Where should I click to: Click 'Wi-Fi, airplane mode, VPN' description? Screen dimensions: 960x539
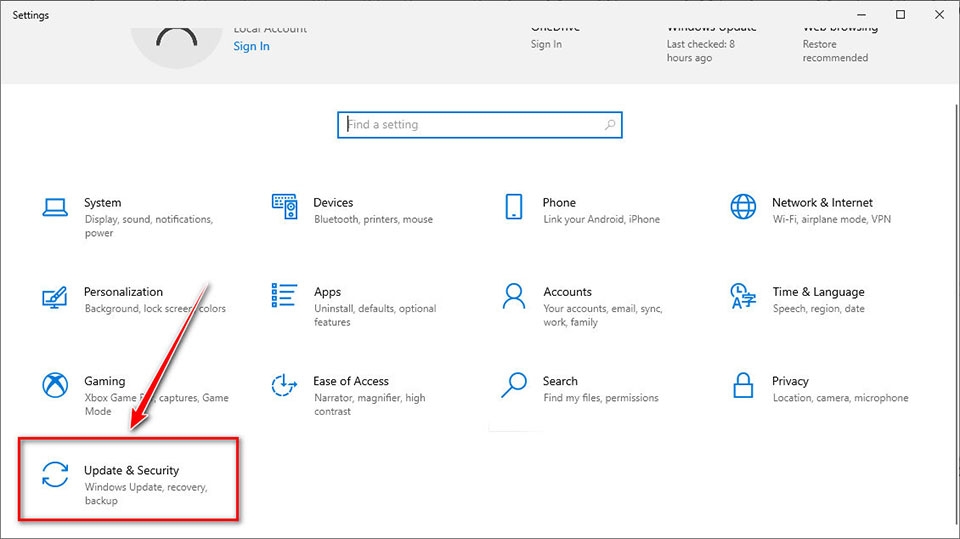click(x=831, y=219)
